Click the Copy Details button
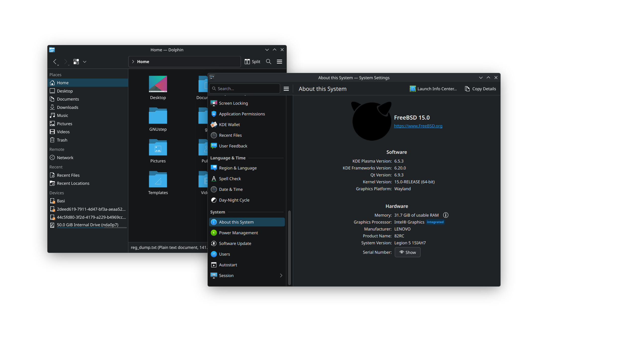Viewport: 644px width, 362px height. point(480,89)
